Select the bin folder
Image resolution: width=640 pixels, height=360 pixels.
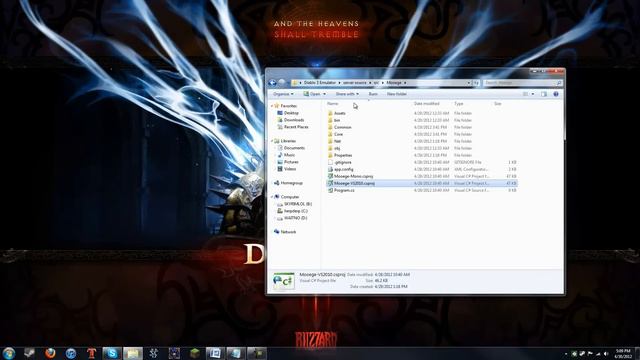coord(334,120)
